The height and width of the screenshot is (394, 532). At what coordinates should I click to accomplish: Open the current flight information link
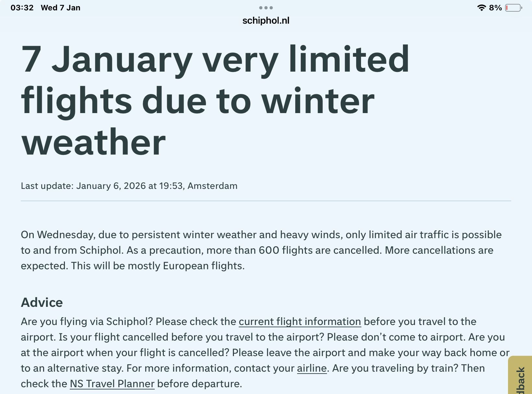point(300,321)
